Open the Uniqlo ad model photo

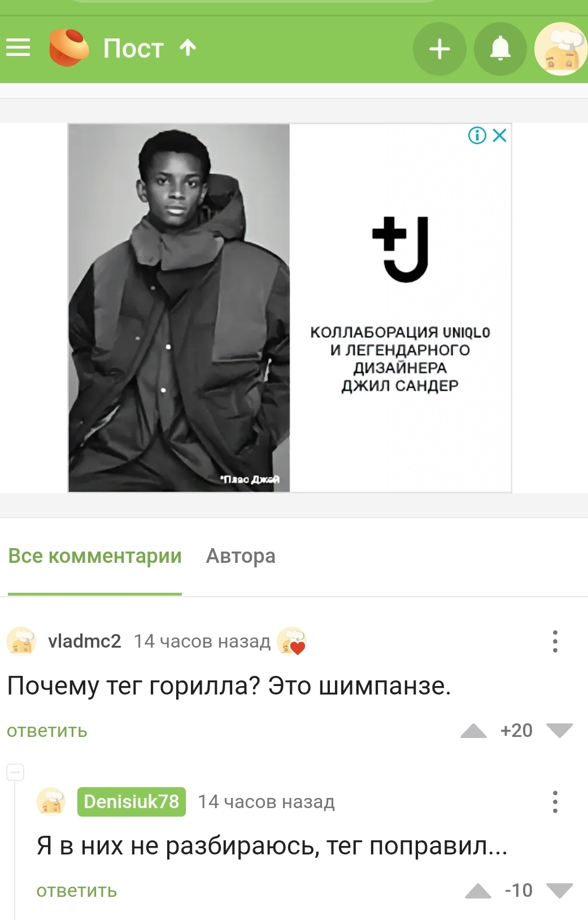[179, 308]
